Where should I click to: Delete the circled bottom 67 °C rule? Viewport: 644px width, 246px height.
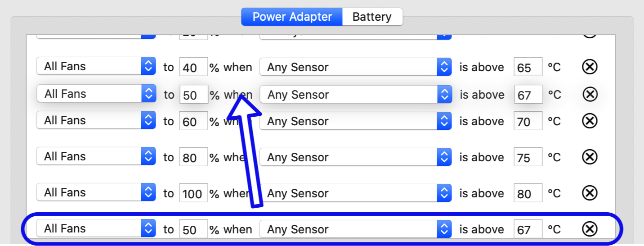[590, 229]
